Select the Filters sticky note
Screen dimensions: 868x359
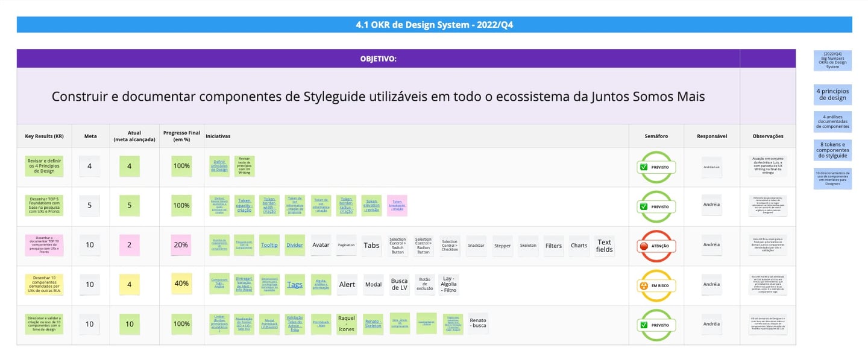coord(553,245)
